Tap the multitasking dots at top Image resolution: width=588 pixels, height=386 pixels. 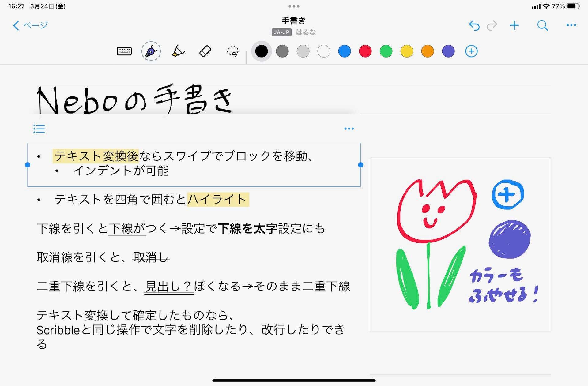click(294, 6)
